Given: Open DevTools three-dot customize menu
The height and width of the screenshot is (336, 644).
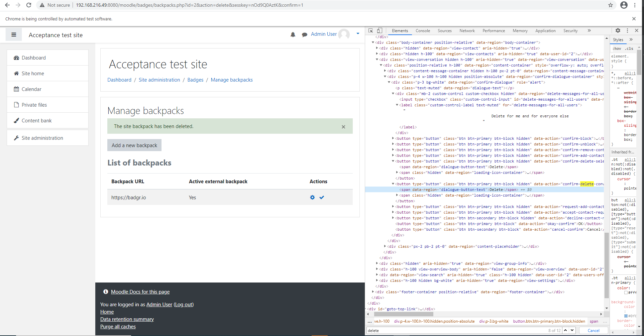Looking at the screenshot, I should point(627,30).
